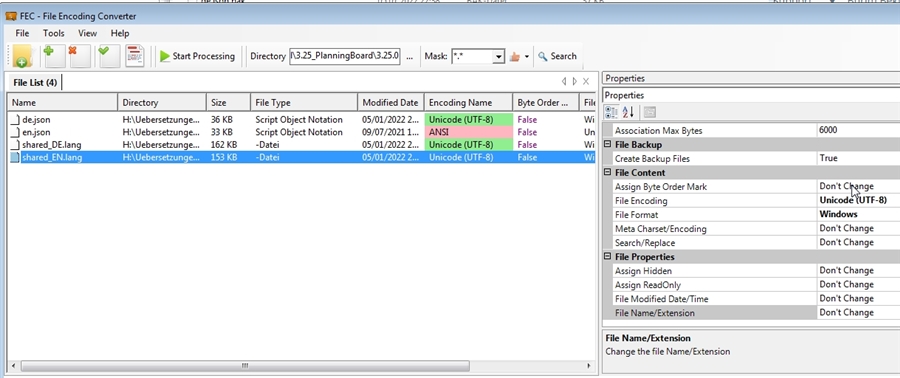The width and height of the screenshot is (900, 378).
Task: Select the de.json file name
Action: pos(36,120)
